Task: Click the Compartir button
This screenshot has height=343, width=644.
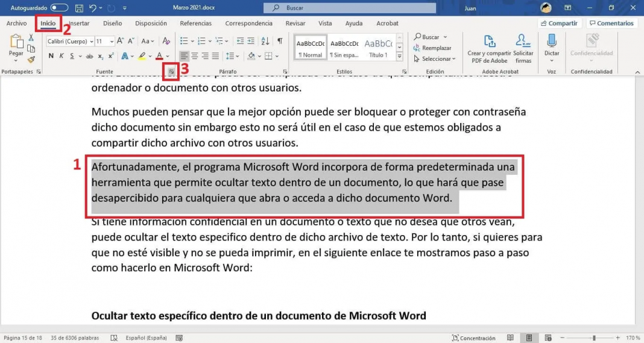Action: pyautogui.click(x=559, y=24)
